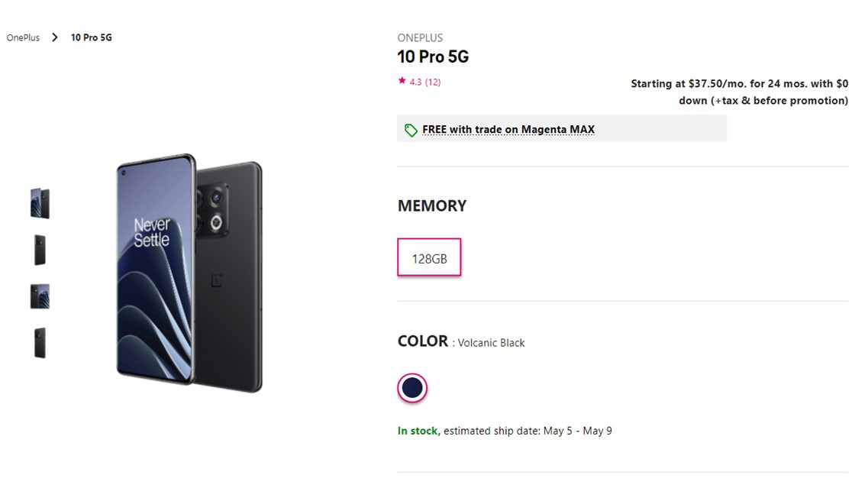
Task: Open the (12) reviews count link
Action: coord(433,82)
